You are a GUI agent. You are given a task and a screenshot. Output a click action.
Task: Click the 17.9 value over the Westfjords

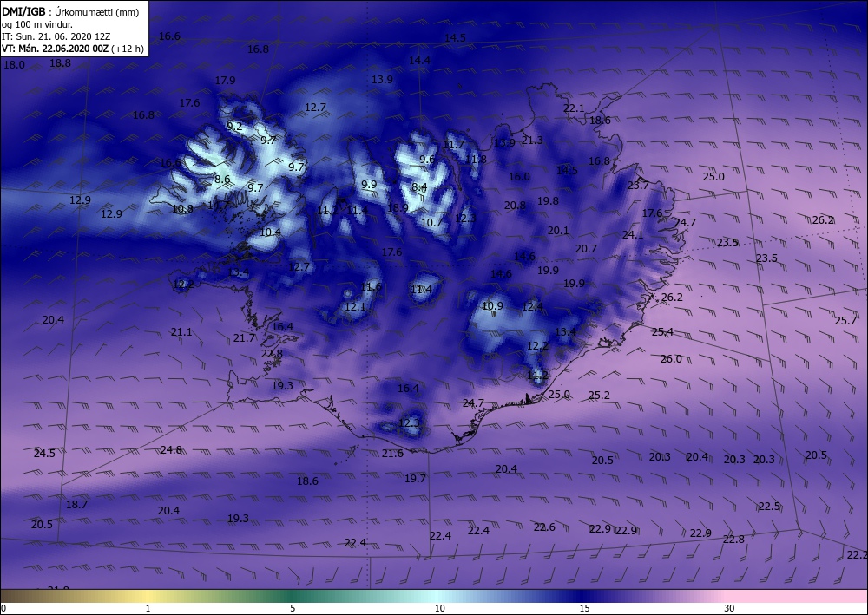click(x=225, y=80)
